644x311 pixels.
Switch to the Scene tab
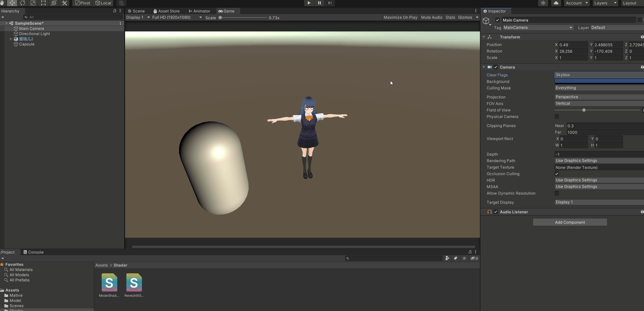136,11
